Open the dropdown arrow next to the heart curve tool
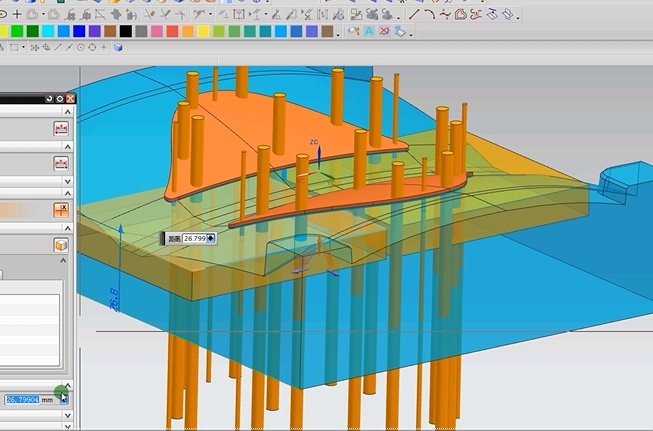Image resolution: width=653 pixels, height=431 pixels. [43, 15]
